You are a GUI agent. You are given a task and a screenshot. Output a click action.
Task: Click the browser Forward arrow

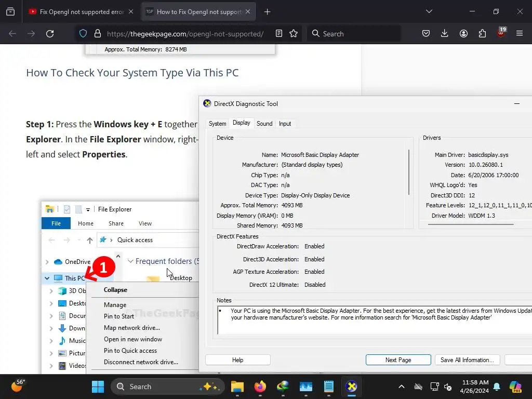tap(31, 34)
